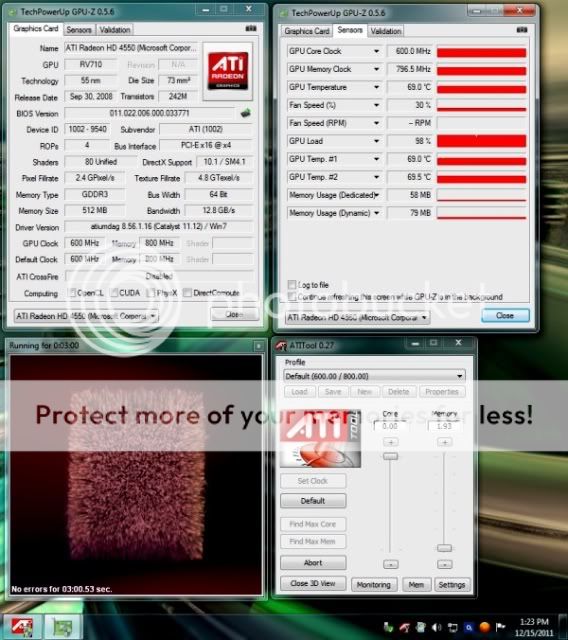Click the Memory value input field
The image size is (568, 640).
pos(444,426)
